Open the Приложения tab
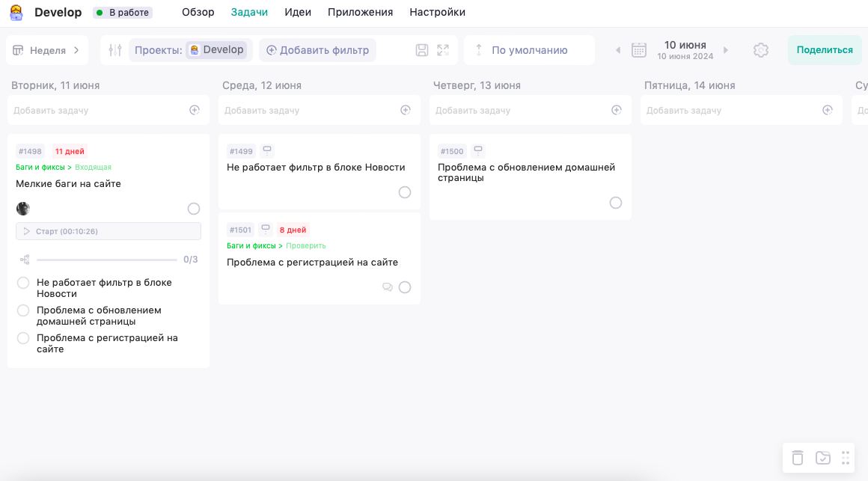Screen dimensions: 868x481 point(360,12)
